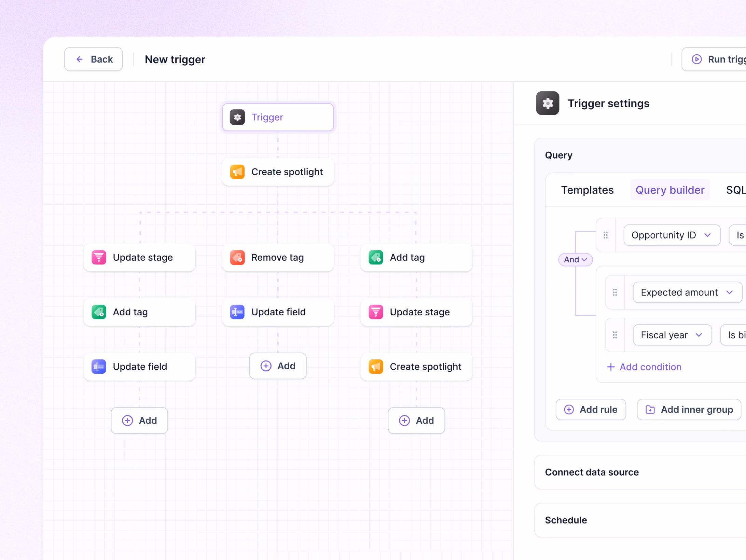This screenshot has height=560, width=746.
Task: Click the Add condition link
Action: (x=644, y=367)
